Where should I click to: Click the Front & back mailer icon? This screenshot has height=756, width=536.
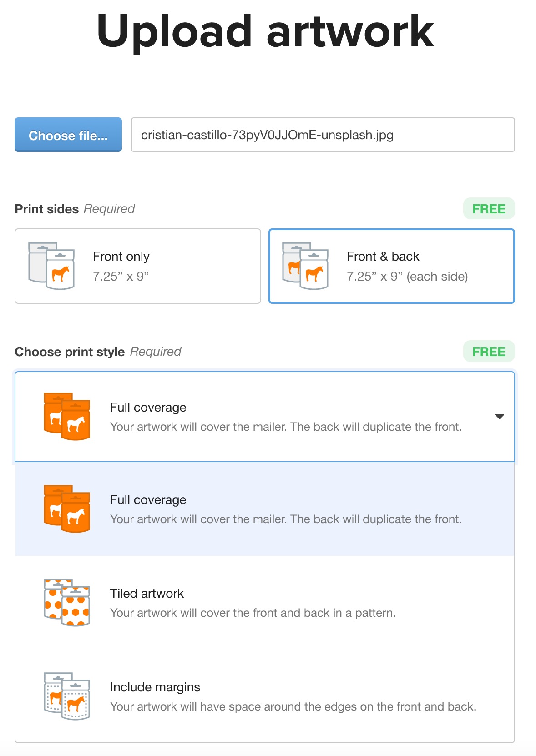(305, 266)
